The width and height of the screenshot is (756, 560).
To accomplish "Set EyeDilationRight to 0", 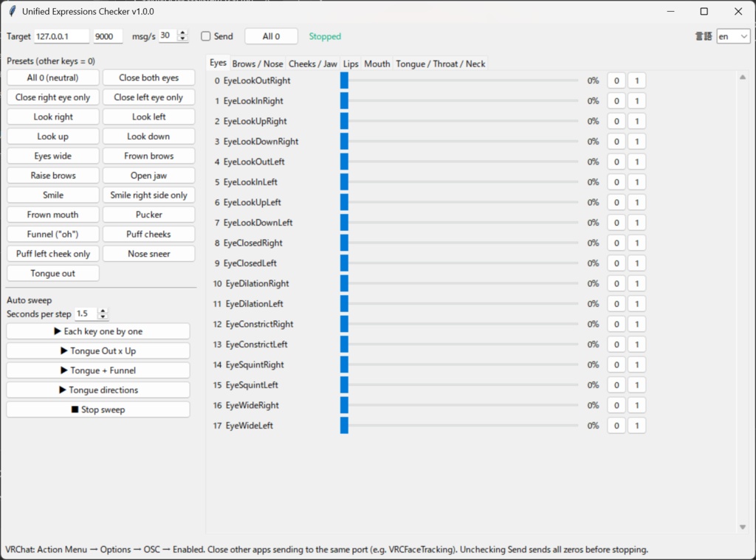I will [x=616, y=283].
